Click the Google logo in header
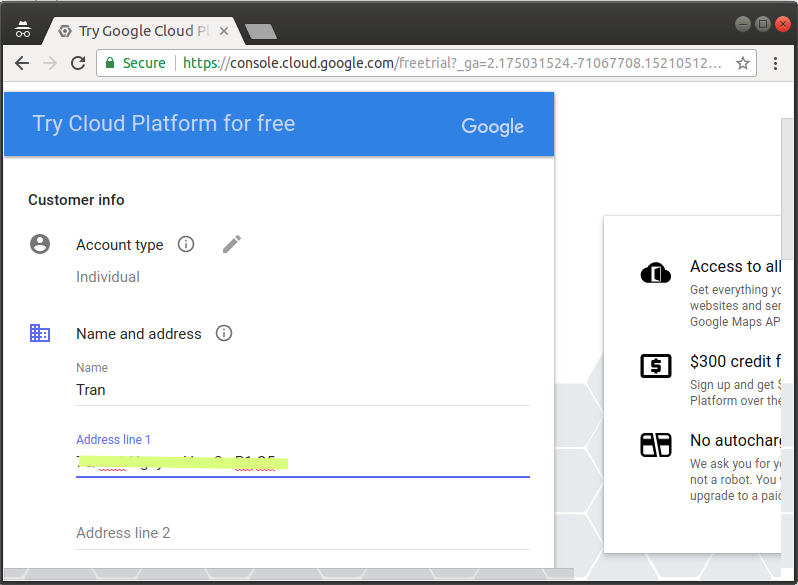Viewport: 798px width, 585px height. [x=492, y=126]
